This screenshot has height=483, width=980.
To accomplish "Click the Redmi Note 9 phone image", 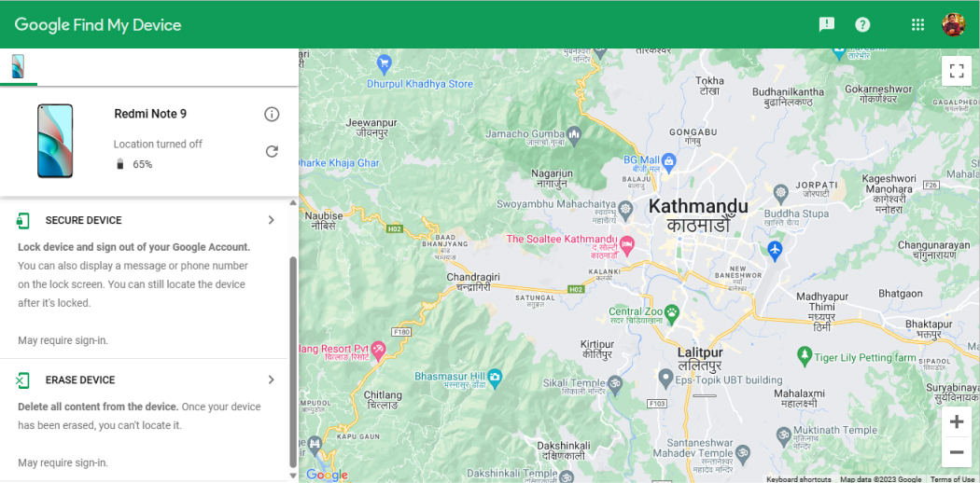I will click(55, 141).
